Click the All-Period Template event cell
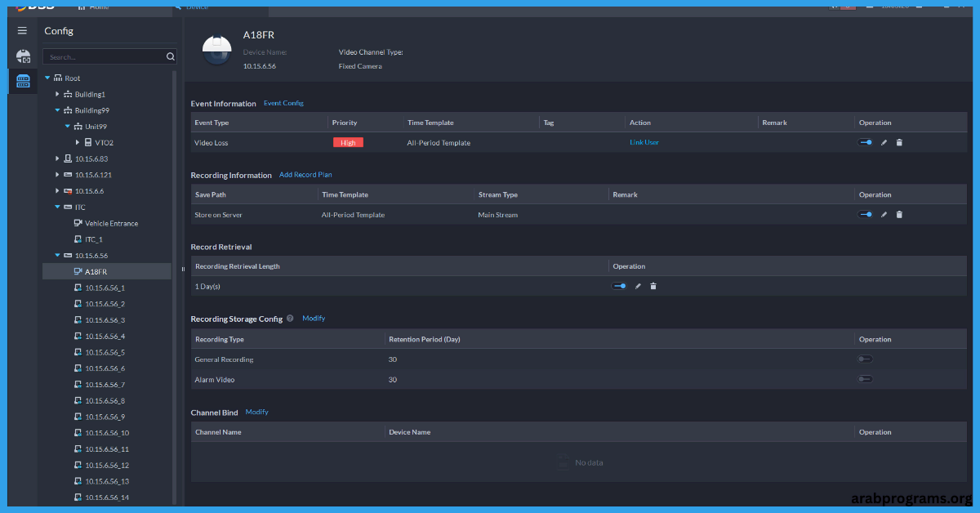This screenshot has width=980, height=513. coord(439,143)
